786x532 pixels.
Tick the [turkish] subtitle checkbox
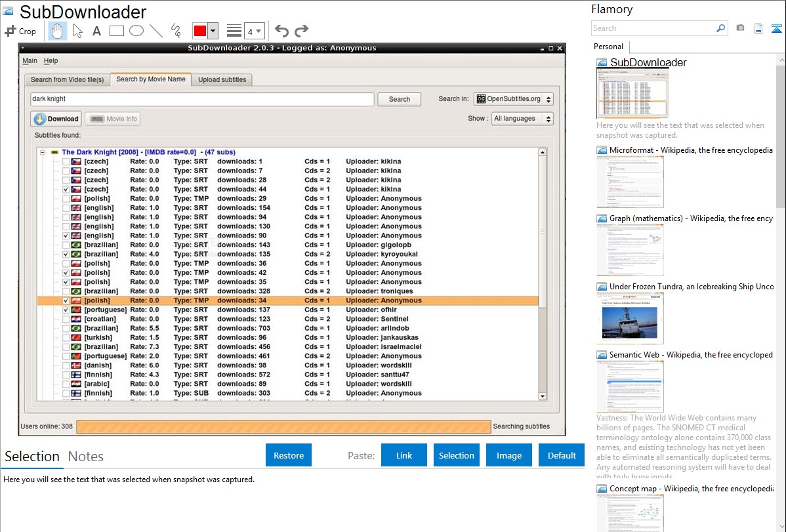pos(66,338)
